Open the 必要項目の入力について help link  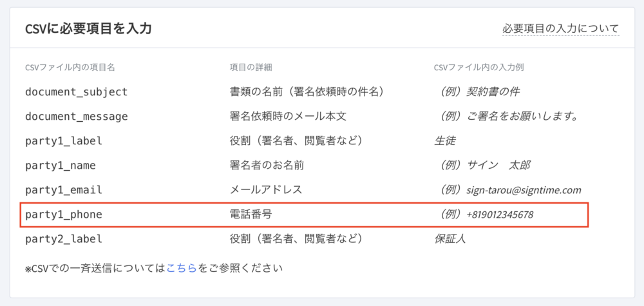(560, 28)
